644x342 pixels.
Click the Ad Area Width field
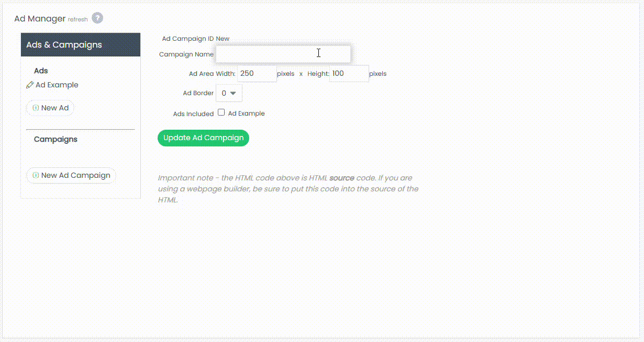tap(257, 74)
